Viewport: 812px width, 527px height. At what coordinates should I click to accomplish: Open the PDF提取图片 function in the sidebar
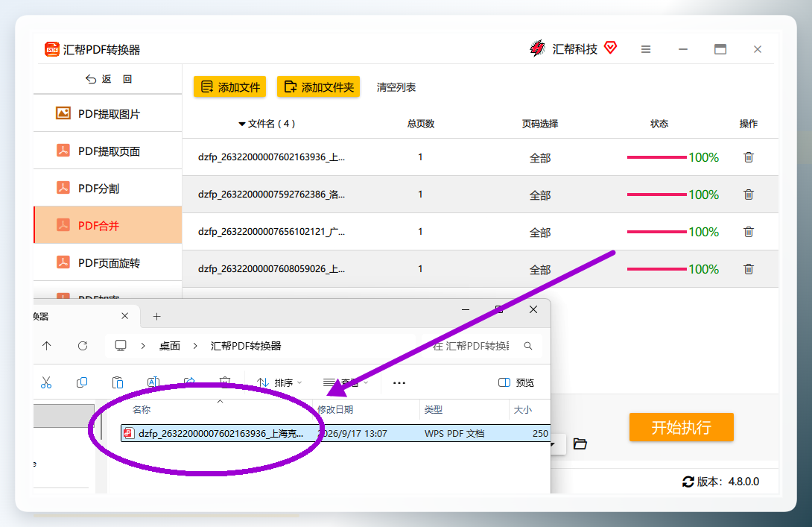108,113
